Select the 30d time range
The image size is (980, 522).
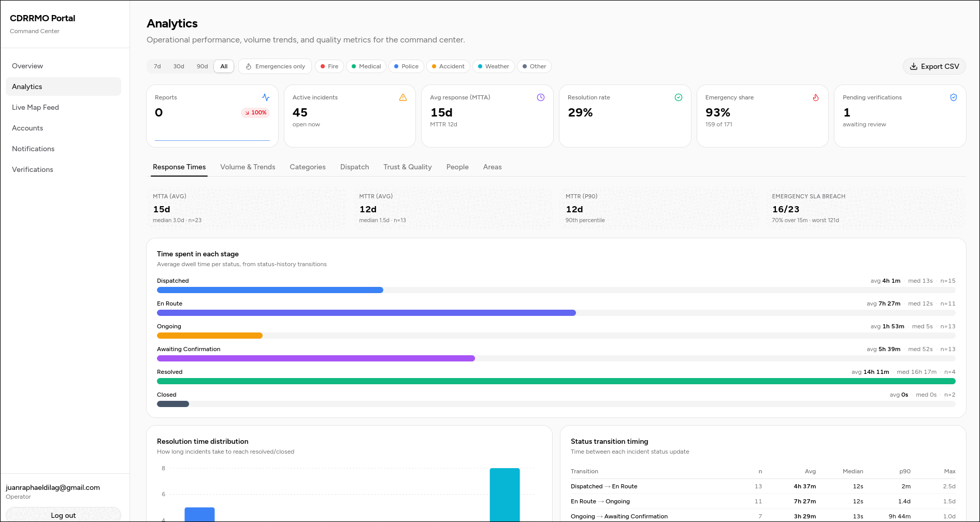click(179, 66)
